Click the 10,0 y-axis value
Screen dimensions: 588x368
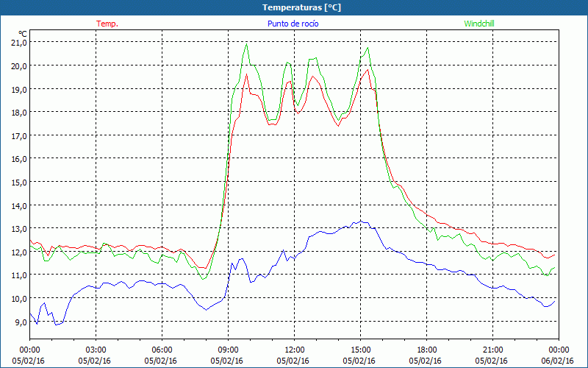click(x=19, y=299)
